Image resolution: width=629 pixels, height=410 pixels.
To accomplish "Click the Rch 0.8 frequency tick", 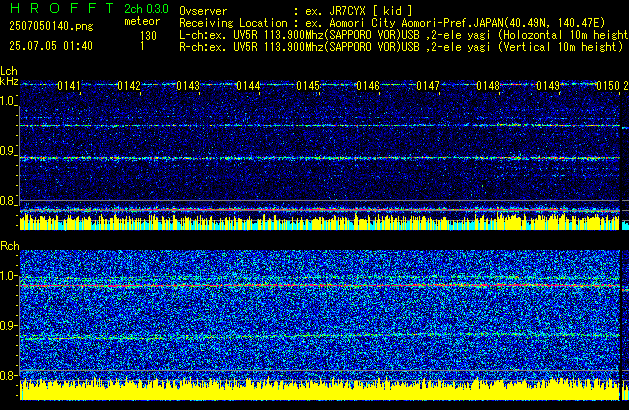I will coord(8,375).
